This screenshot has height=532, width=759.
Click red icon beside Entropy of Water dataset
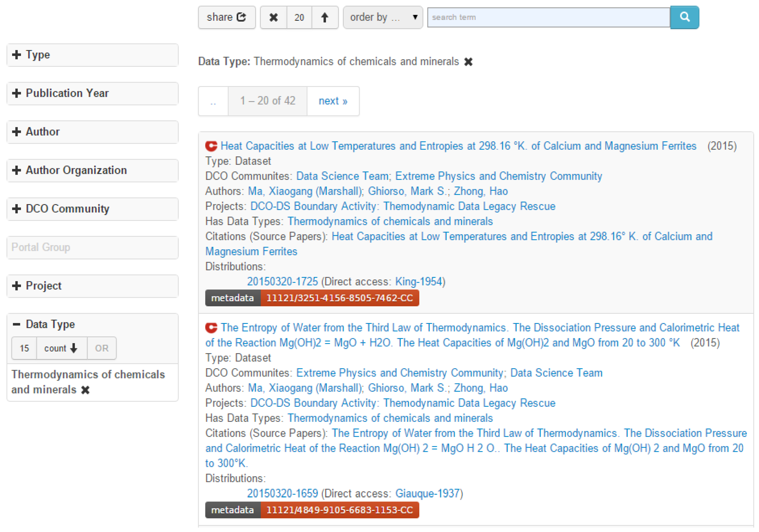(x=211, y=327)
